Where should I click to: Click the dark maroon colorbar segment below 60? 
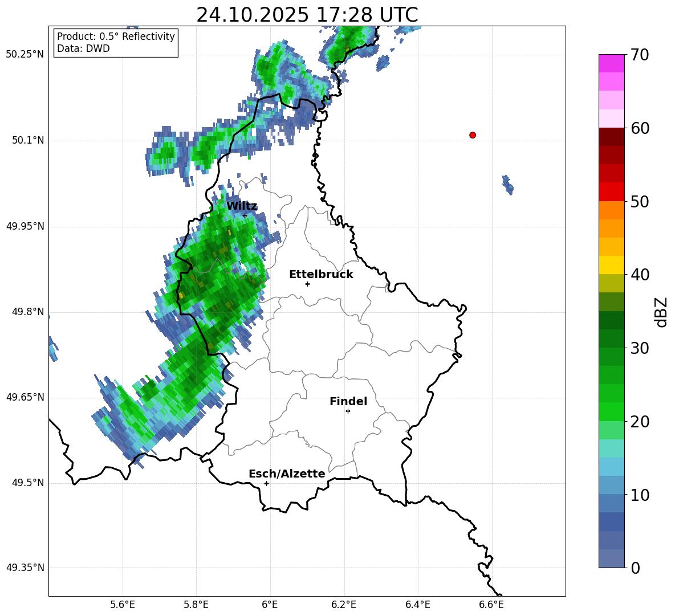point(611,137)
